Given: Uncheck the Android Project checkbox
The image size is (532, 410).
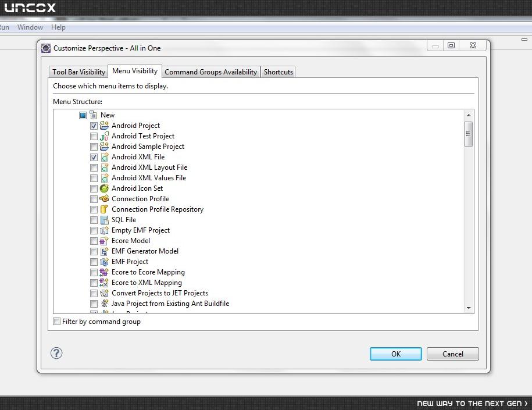Looking at the screenshot, I should click(x=94, y=126).
